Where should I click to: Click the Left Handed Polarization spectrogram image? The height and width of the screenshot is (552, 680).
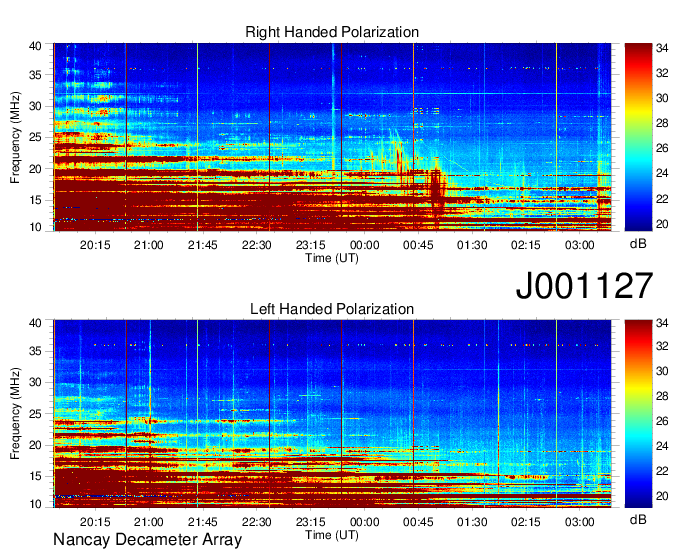[332, 414]
